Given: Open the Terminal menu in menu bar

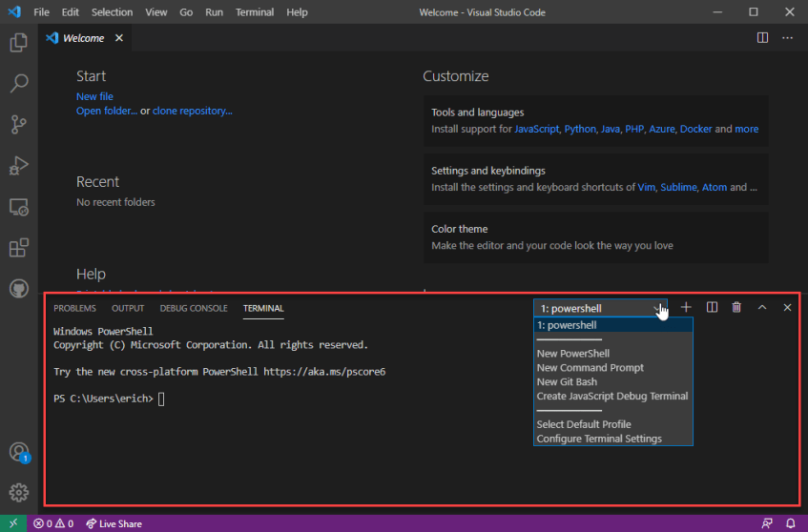Looking at the screenshot, I should tap(255, 12).
